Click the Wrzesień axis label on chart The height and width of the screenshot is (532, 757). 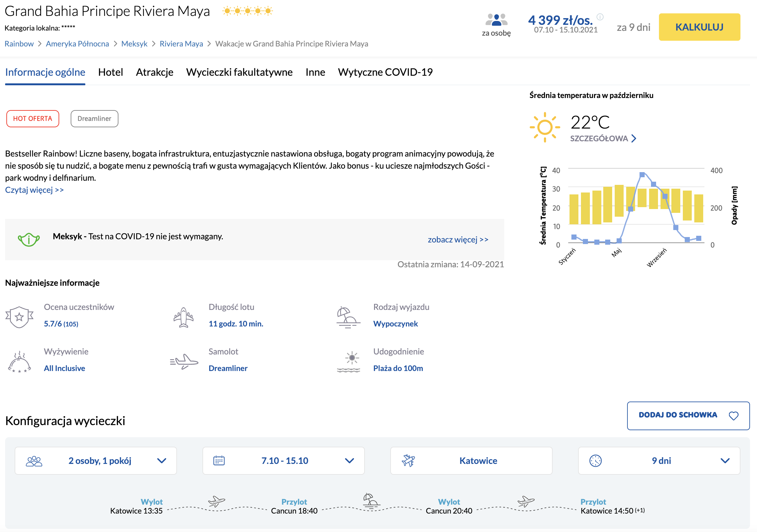click(656, 257)
